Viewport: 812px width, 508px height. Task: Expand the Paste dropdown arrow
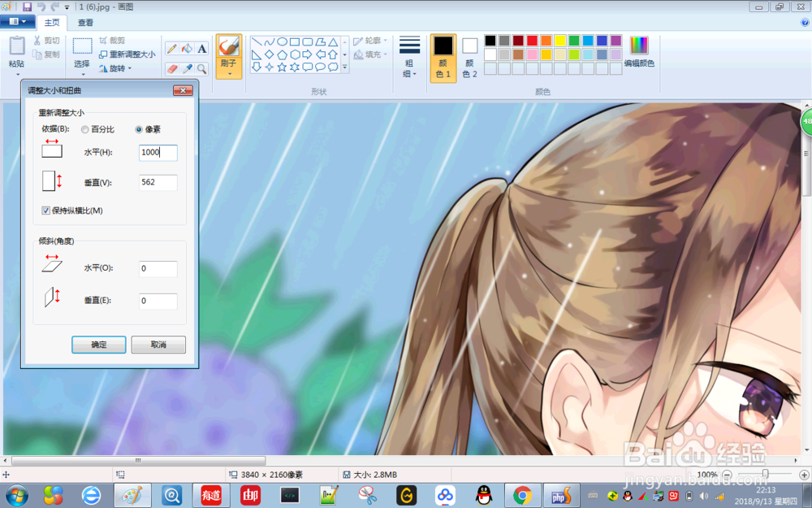coord(16,75)
